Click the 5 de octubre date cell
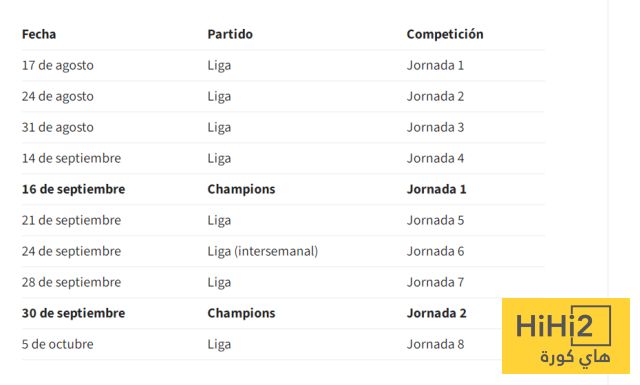Image resolution: width=640 pixels, height=385 pixels. tap(58, 344)
